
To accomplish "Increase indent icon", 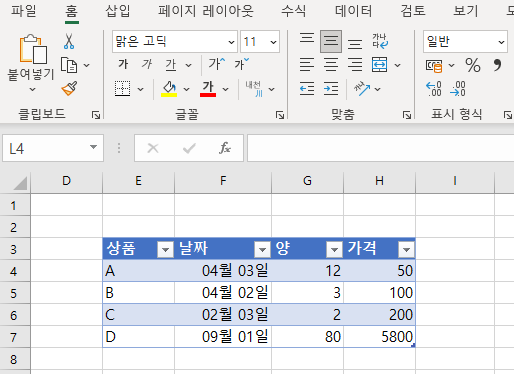I will coord(331,89).
